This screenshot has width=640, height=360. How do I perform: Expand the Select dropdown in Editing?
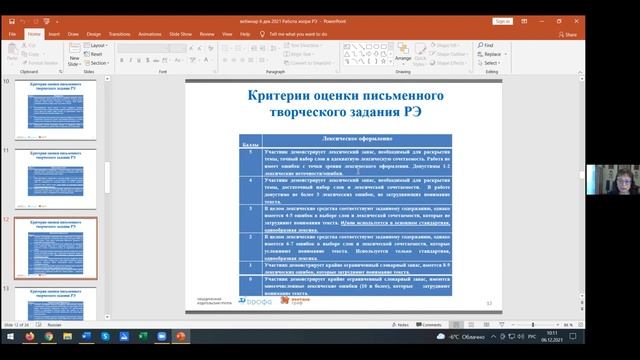coord(489,63)
